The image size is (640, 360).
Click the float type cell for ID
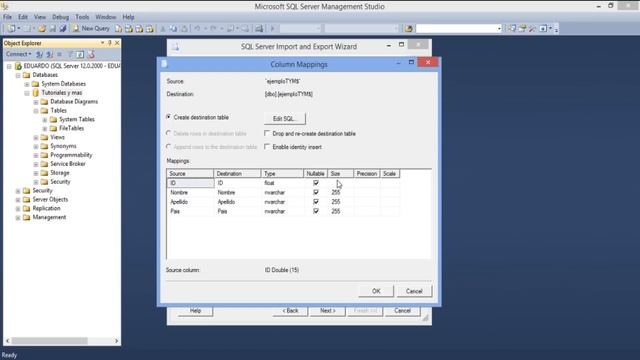(x=282, y=183)
